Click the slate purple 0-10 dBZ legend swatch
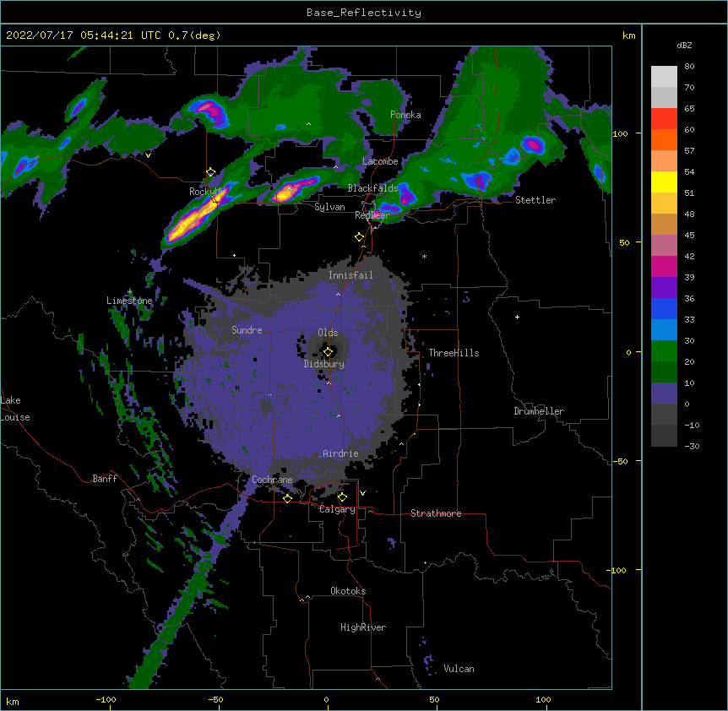Image resolution: width=728 pixels, height=711 pixels. click(664, 393)
